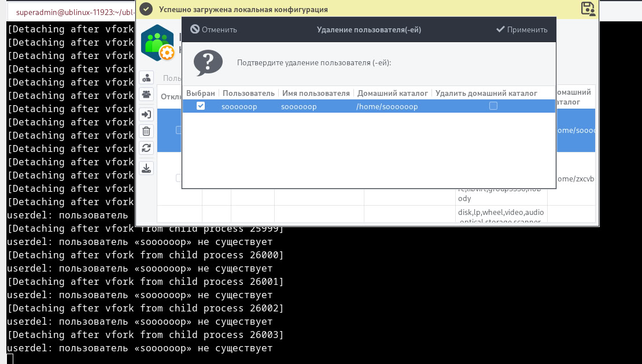Enable Удалить домашний каталог checkbox for sooooop

pyautogui.click(x=493, y=106)
